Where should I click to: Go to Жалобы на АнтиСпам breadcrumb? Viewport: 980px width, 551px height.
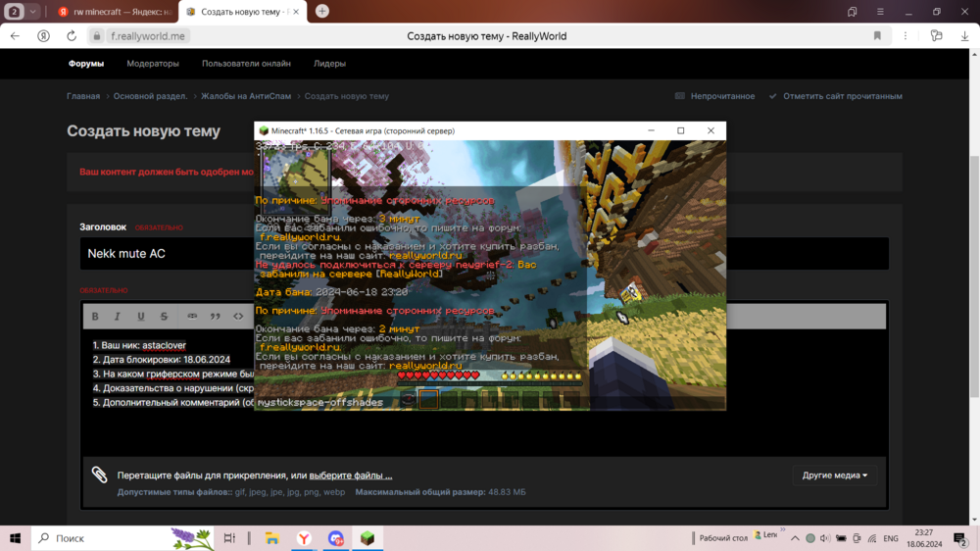(x=246, y=96)
